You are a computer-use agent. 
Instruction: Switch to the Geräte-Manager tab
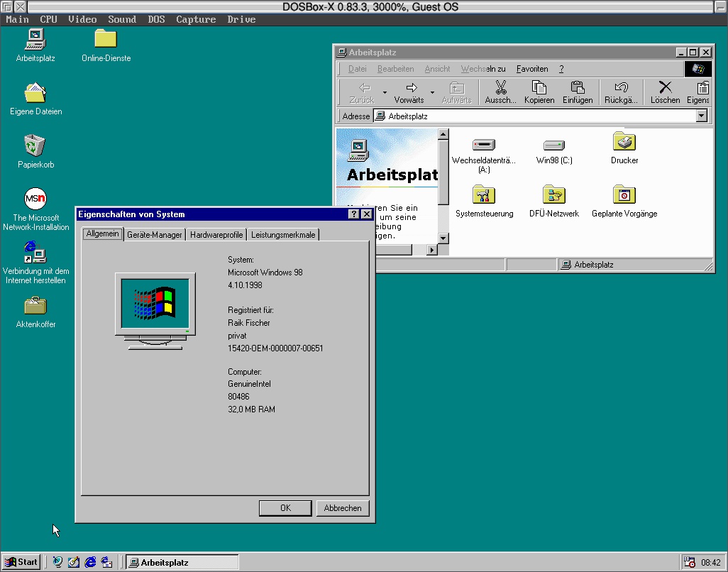pos(155,235)
